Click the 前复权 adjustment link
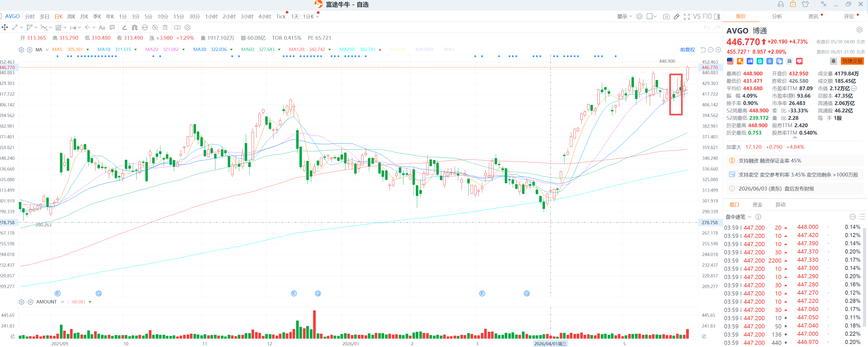This screenshot has width=868, height=347. point(687,50)
